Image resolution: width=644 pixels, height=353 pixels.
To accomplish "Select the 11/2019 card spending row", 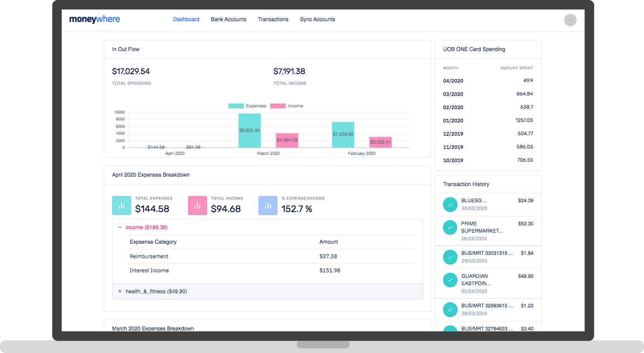I will (x=488, y=147).
